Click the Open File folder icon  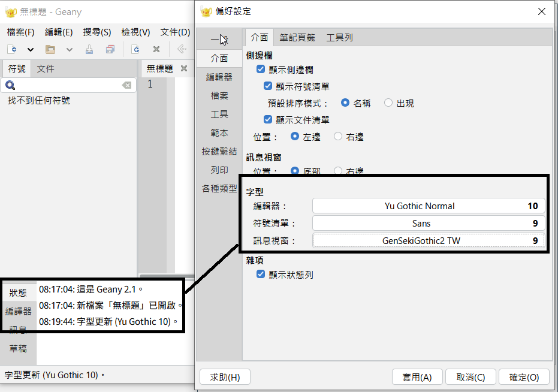[50, 50]
